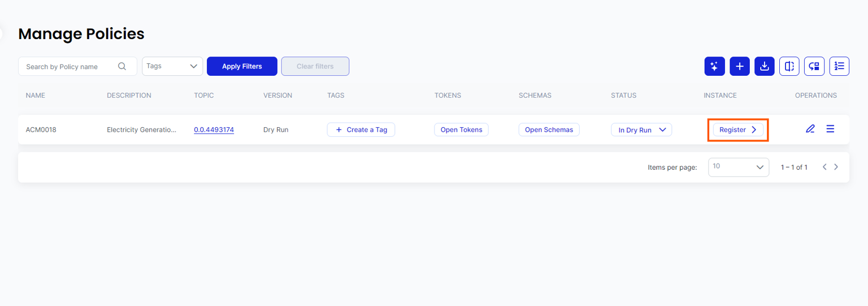Click the Search by Policy name field

(x=68, y=66)
